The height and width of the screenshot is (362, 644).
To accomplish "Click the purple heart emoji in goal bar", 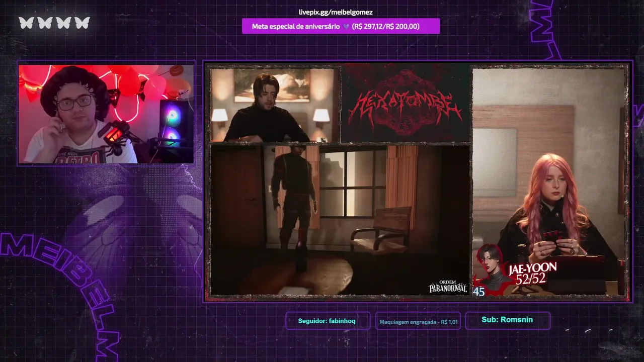I will tap(346, 27).
